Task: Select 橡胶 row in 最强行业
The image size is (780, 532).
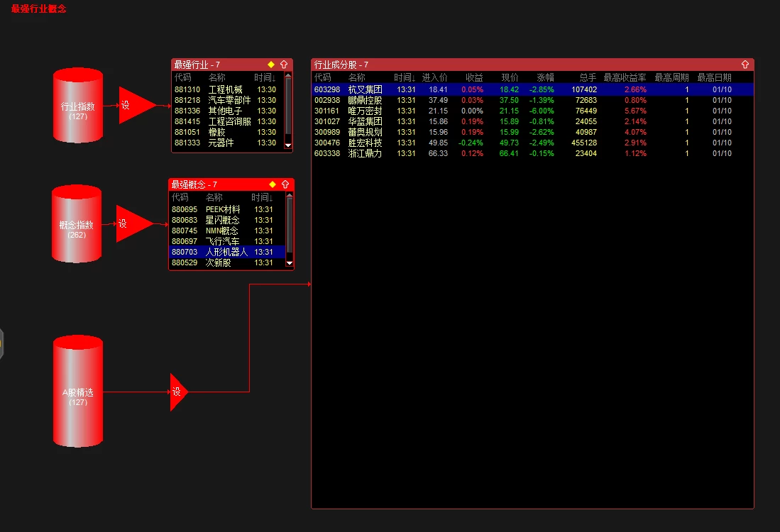Action: 228,132
